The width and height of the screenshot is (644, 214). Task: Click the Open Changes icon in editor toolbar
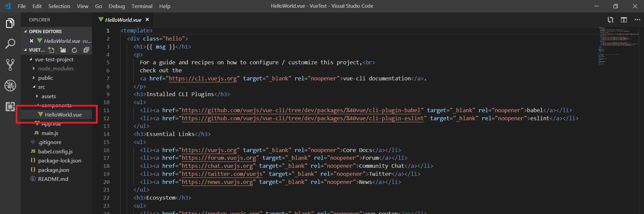(610, 20)
